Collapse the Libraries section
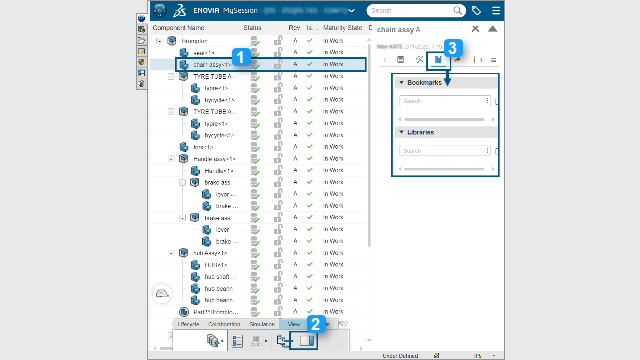 pyautogui.click(x=401, y=132)
